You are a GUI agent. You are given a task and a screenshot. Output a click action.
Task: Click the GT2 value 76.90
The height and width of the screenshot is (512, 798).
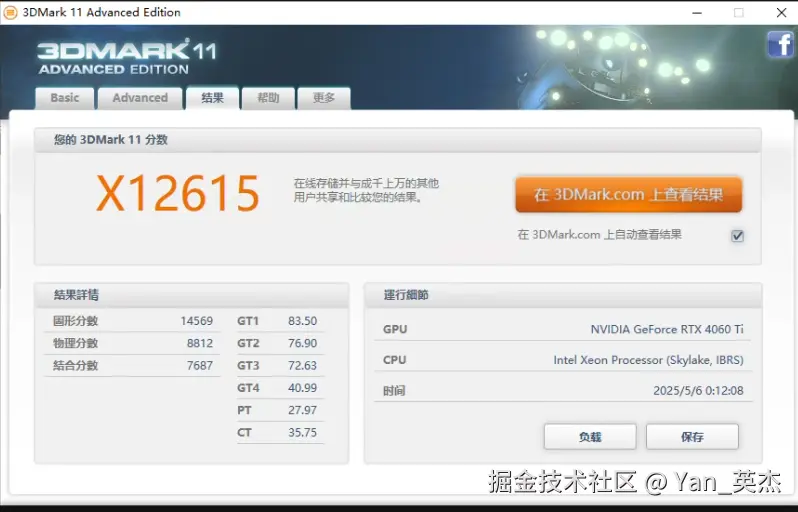point(302,344)
